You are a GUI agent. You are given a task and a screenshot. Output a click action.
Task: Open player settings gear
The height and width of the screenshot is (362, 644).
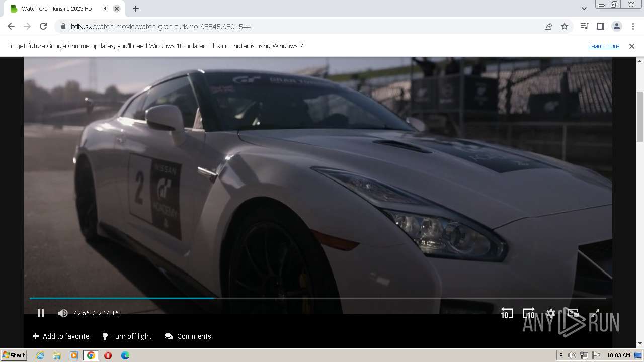[x=551, y=313]
